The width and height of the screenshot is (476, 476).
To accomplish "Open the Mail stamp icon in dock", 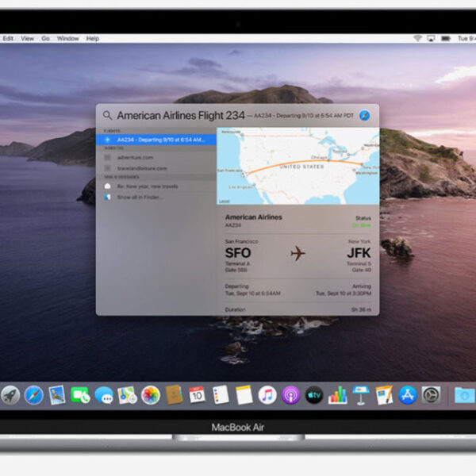I will tap(57, 395).
